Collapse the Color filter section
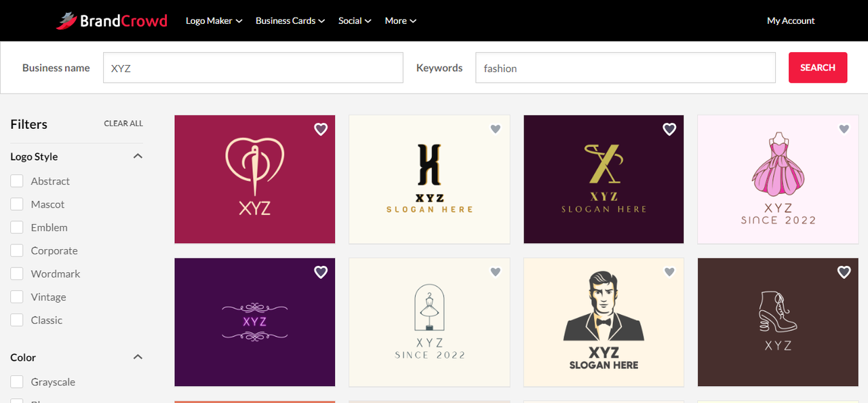The height and width of the screenshot is (403, 868). pyautogui.click(x=138, y=357)
